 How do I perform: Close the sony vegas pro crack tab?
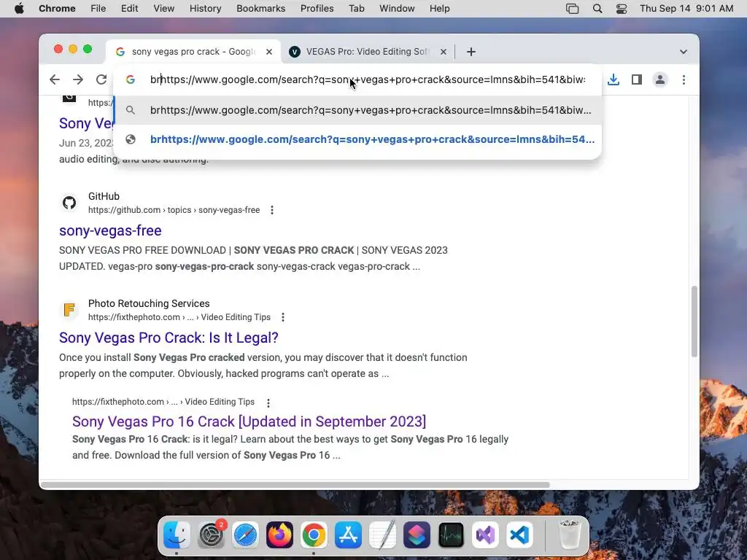[269, 52]
